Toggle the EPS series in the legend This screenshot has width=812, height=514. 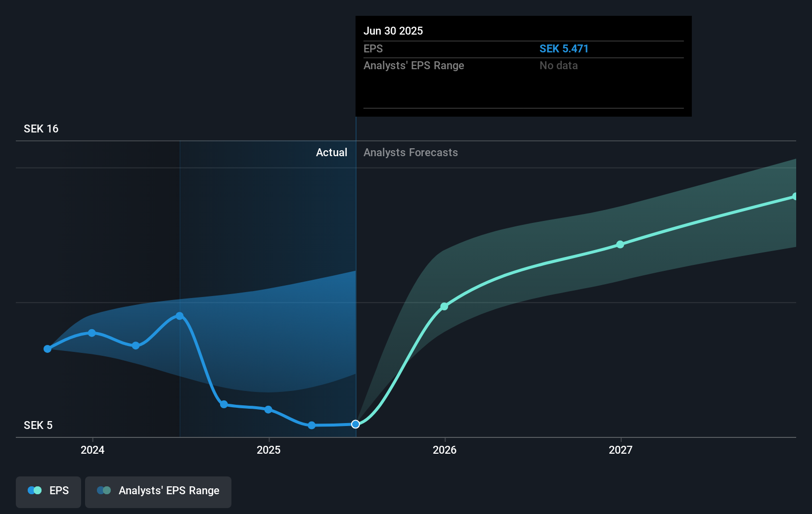[48, 491]
